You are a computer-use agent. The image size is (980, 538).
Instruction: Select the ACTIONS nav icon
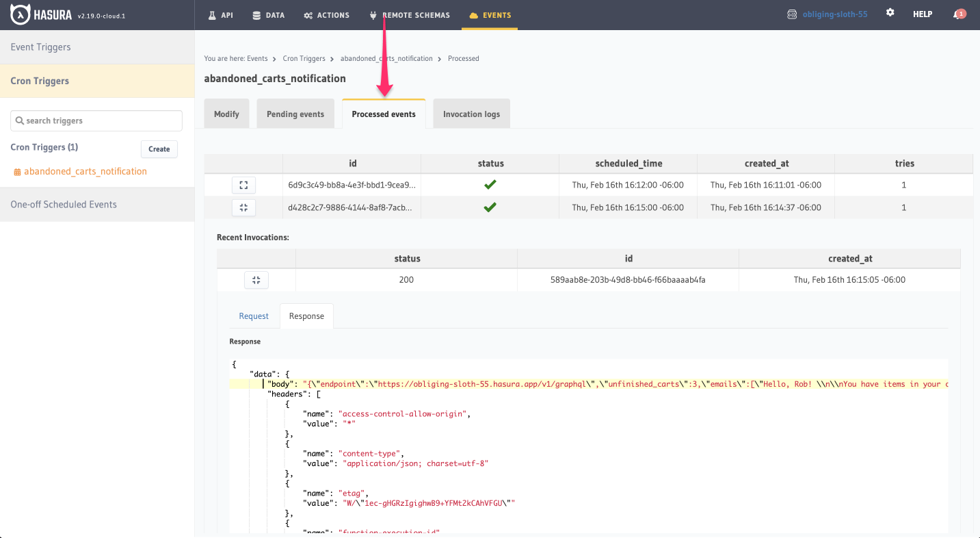pyautogui.click(x=310, y=14)
